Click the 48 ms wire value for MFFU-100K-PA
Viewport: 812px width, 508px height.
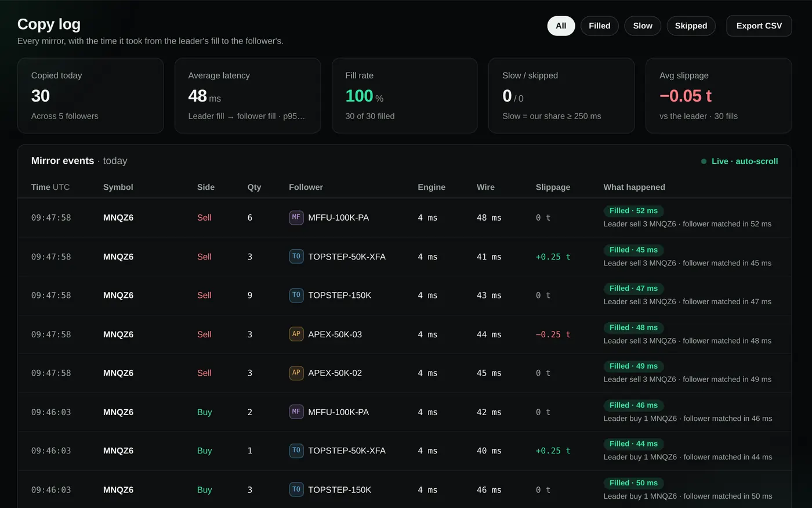[489, 218]
